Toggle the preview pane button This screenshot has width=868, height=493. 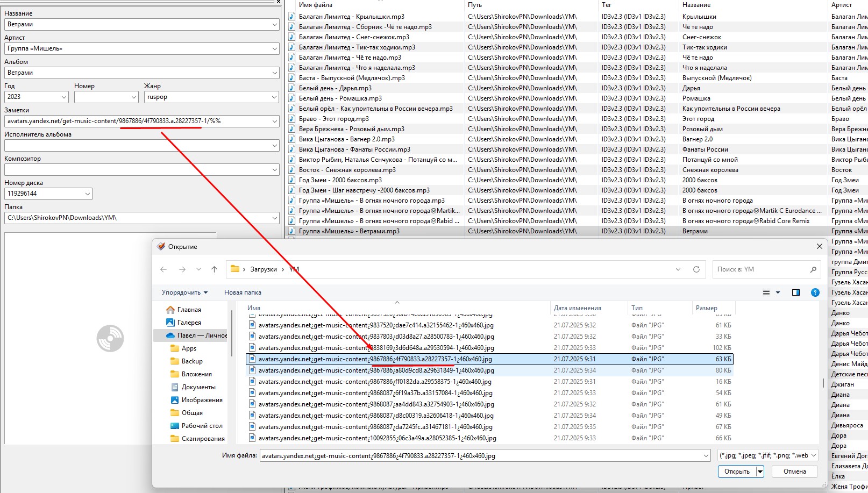(795, 292)
